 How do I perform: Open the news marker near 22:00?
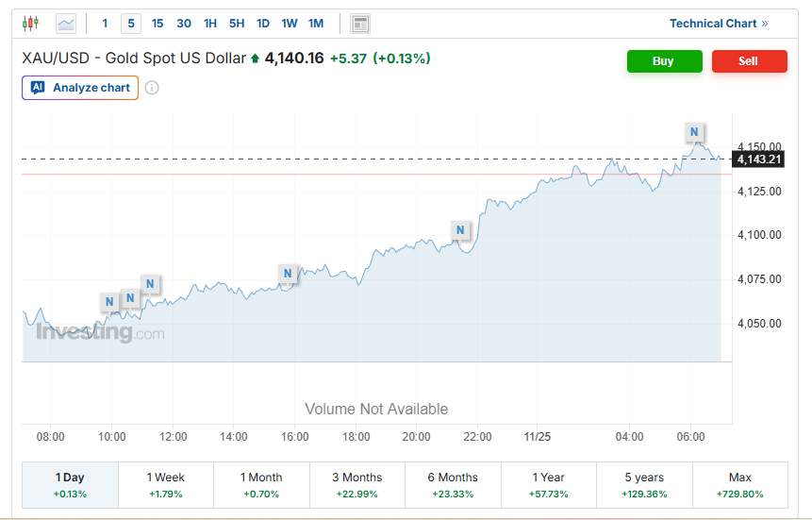[x=460, y=229]
